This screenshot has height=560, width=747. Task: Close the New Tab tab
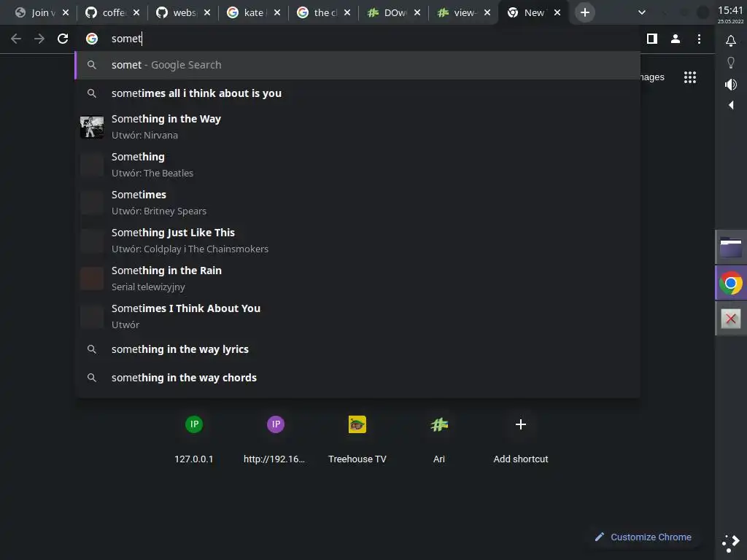(557, 13)
